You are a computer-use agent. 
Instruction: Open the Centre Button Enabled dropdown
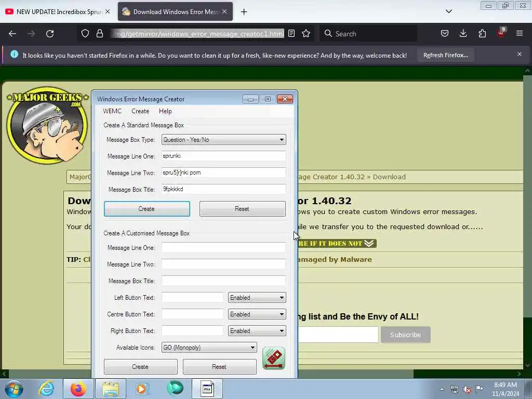coord(257,314)
